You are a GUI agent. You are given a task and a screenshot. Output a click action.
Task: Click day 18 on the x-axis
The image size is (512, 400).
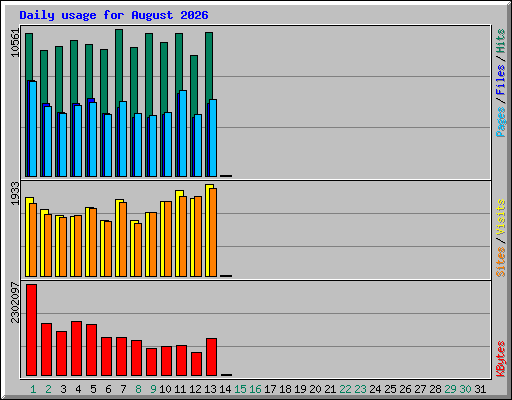tap(285, 389)
